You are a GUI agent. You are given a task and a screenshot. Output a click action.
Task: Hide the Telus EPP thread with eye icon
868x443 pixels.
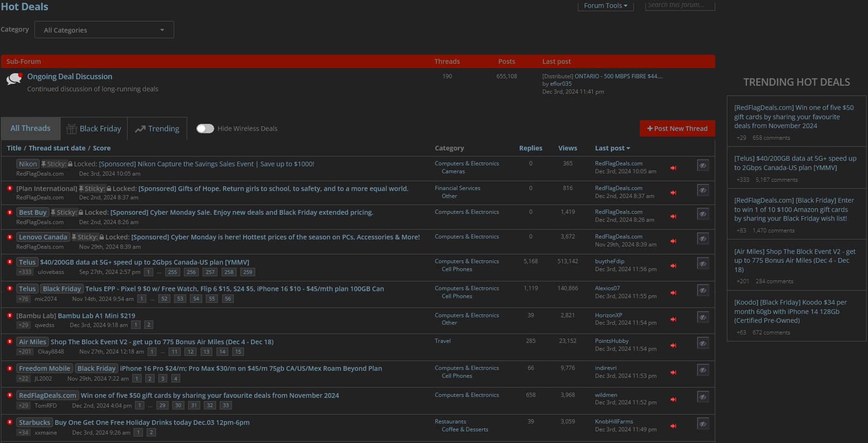(703, 291)
